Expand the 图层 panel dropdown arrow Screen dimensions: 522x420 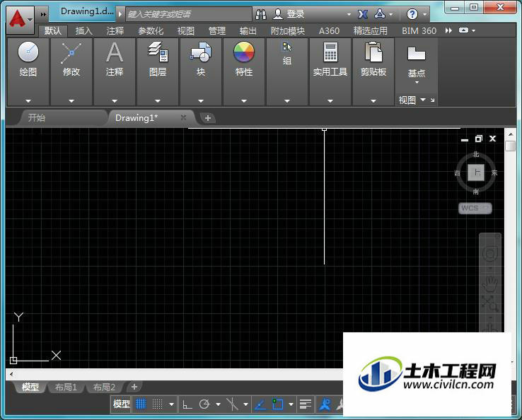point(158,101)
